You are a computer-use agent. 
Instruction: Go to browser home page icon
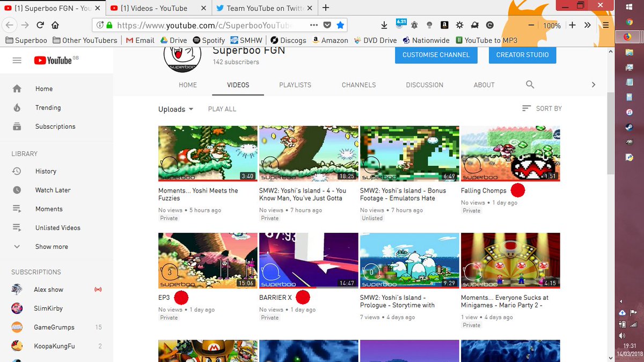coord(55,25)
